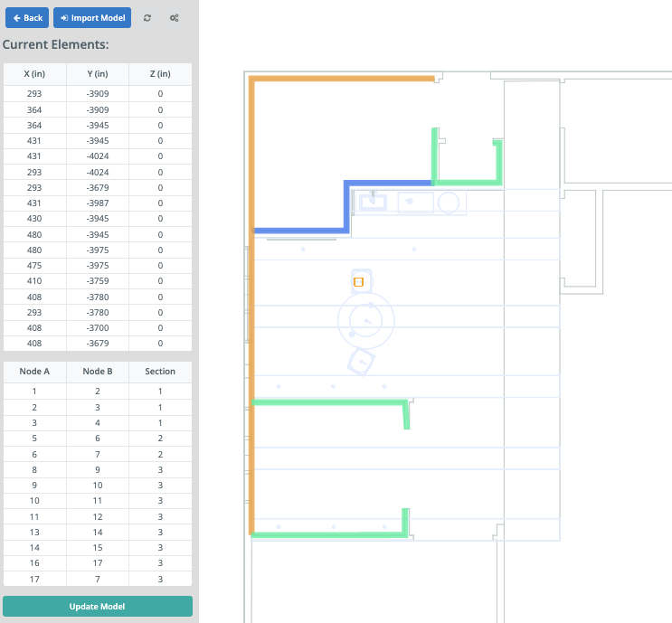Click the X value 410 cell
This screenshot has width=672, height=623.
click(x=34, y=281)
